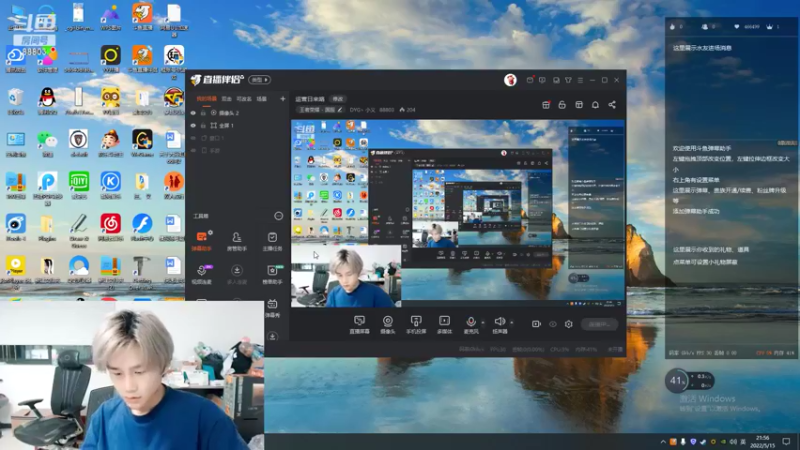
Task: Show the hidden 窗口 1 source via its eye icon
Action: pos(193,138)
